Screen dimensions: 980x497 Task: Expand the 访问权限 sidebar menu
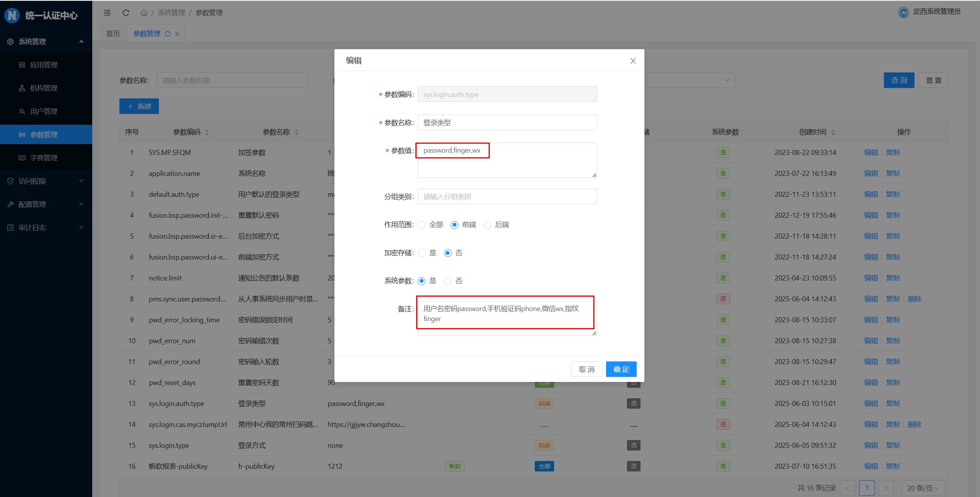[x=46, y=181]
